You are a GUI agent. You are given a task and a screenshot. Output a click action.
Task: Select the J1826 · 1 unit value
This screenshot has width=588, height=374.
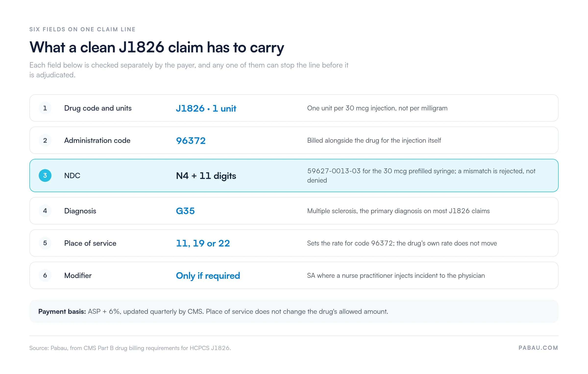click(206, 108)
